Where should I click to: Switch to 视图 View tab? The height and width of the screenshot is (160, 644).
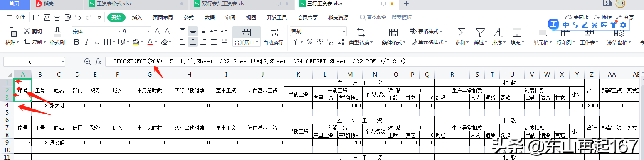tap(251, 18)
